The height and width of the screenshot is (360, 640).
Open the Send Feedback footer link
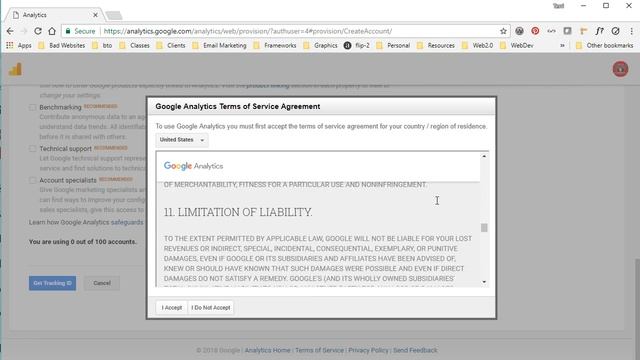pos(415,350)
